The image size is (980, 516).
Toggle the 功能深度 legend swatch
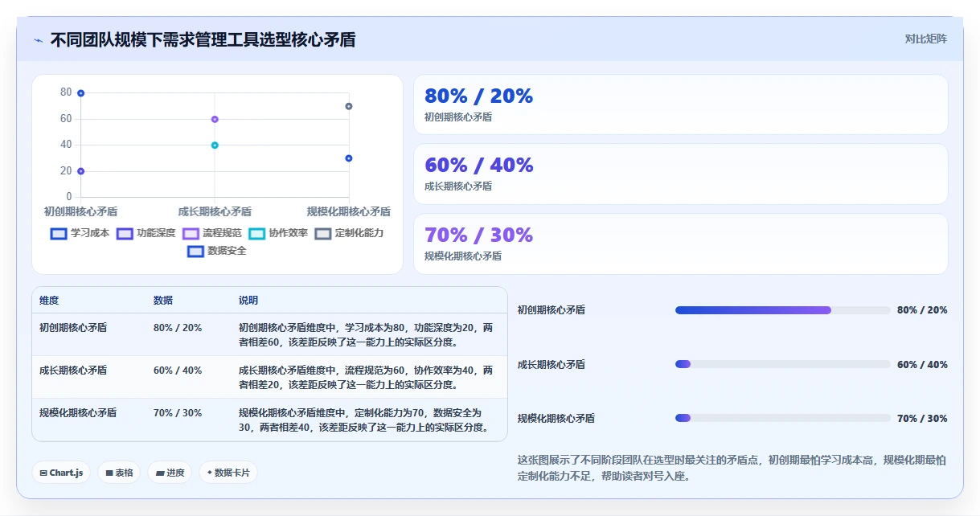coord(125,233)
